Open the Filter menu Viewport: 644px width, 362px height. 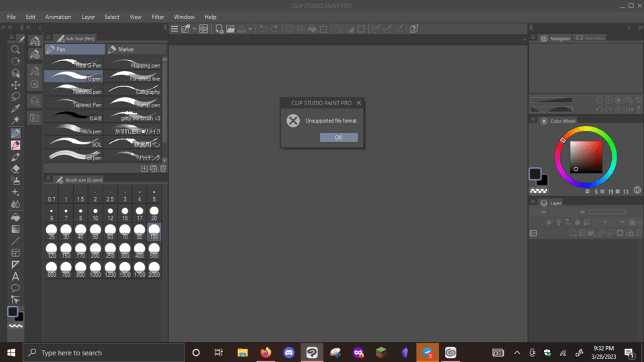tap(158, 17)
